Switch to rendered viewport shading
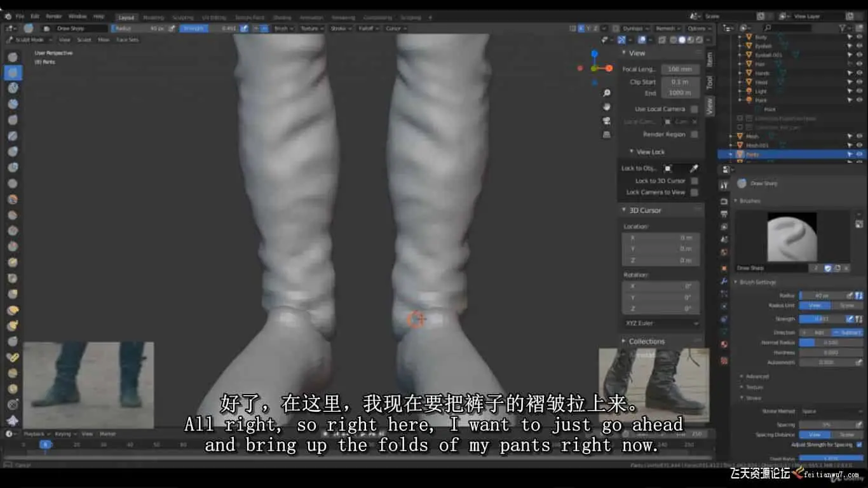868x488 pixels. tap(699, 40)
